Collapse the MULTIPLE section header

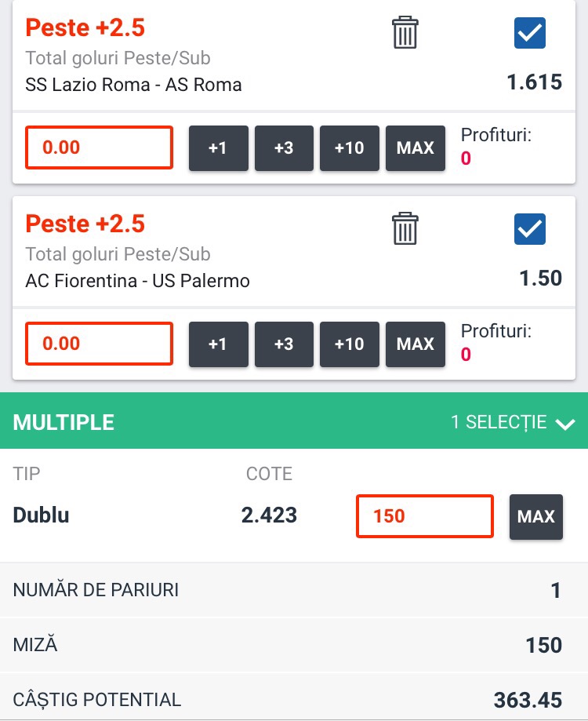[x=294, y=421]
